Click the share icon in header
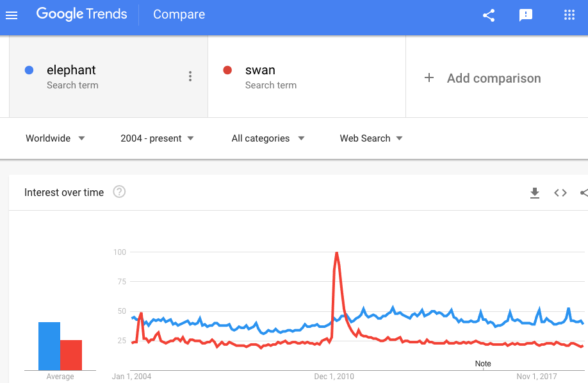This screenshot has height=383, width=588. (489, 15)
